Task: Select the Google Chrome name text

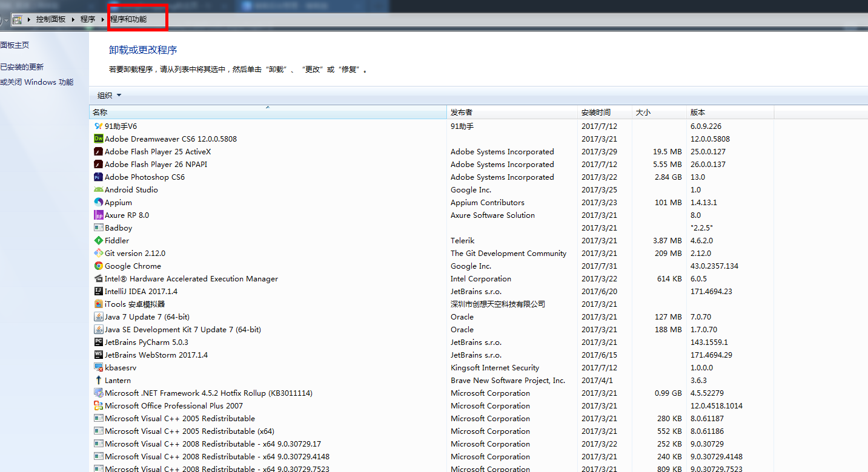Action: click(x=133, y=266)
